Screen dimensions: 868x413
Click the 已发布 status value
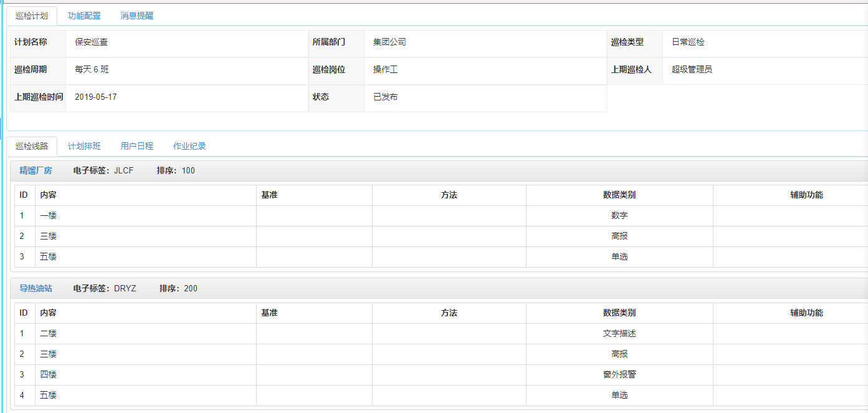(x=385, y=97)
